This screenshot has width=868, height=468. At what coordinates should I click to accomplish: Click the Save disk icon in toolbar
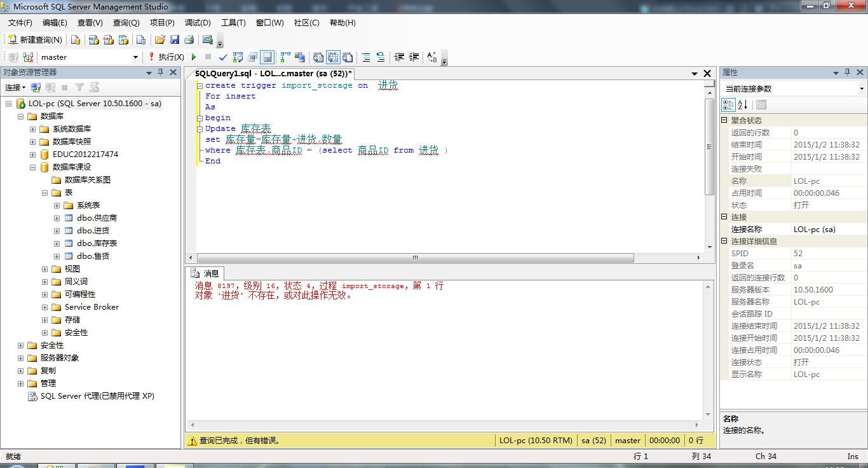(175, 39)
